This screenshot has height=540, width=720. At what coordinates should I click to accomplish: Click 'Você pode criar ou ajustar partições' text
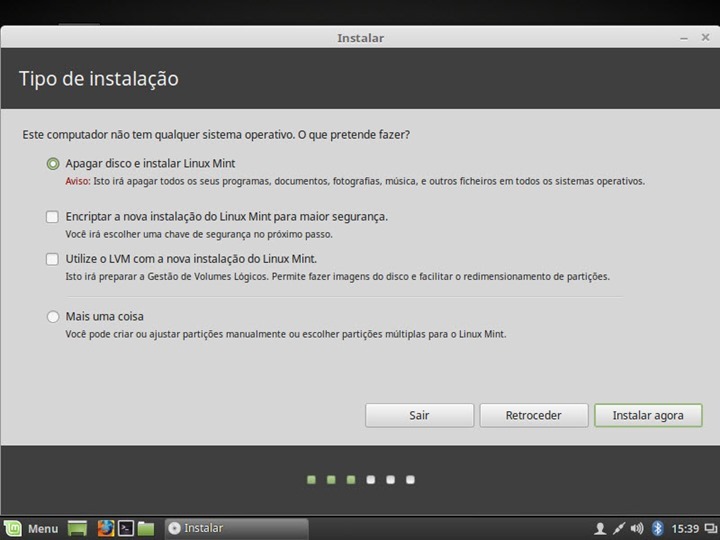click(286, 334)
